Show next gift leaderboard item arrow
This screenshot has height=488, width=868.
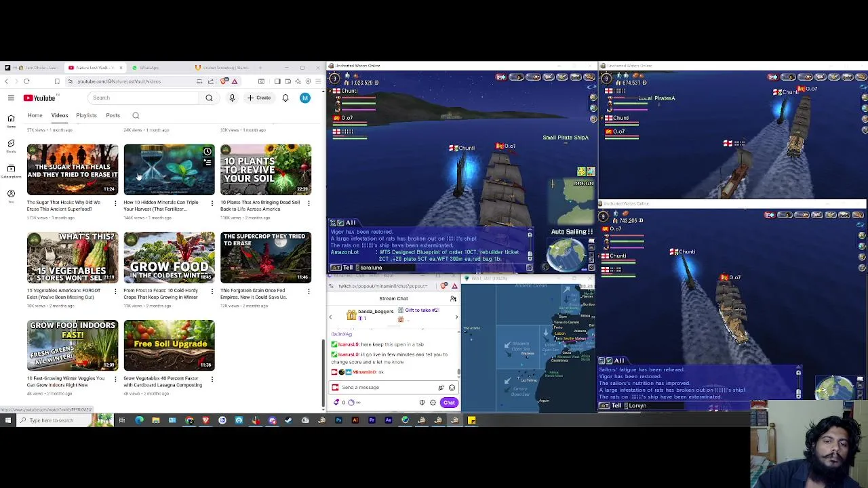click(x=456, y=317)
